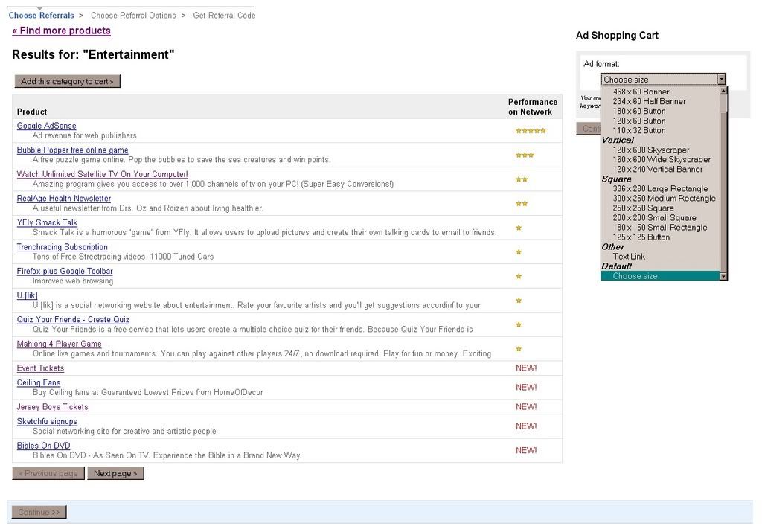Viewport: 762px width, 532px height.
Task: Open Firefox plus Google Toolbar link
Action: [x=65, y=272]
